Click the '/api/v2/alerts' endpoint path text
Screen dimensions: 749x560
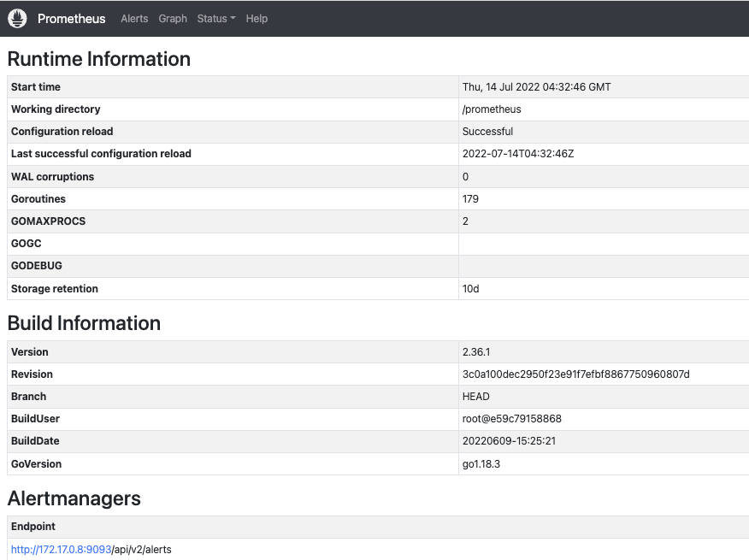click(x=141, y=550)
